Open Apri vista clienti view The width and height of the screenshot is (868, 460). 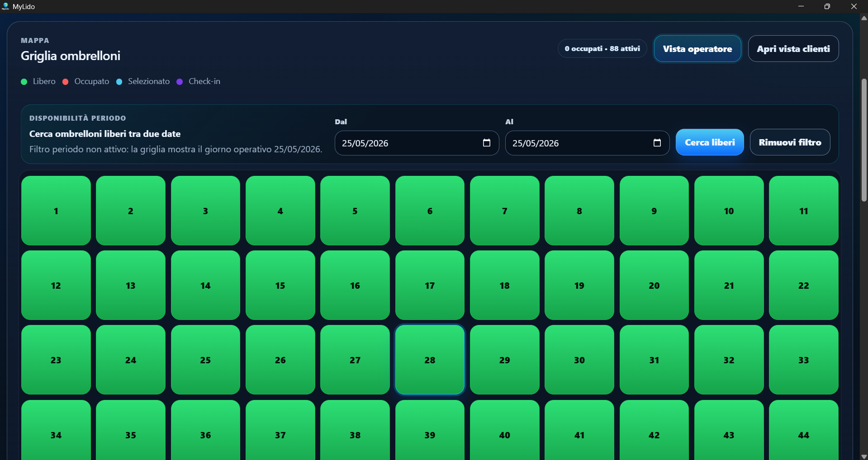793,49
